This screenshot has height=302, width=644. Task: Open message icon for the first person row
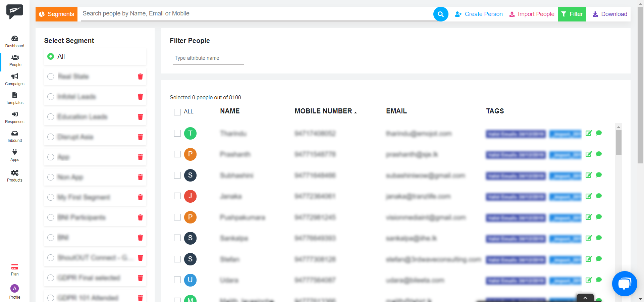tap(599, 133)
